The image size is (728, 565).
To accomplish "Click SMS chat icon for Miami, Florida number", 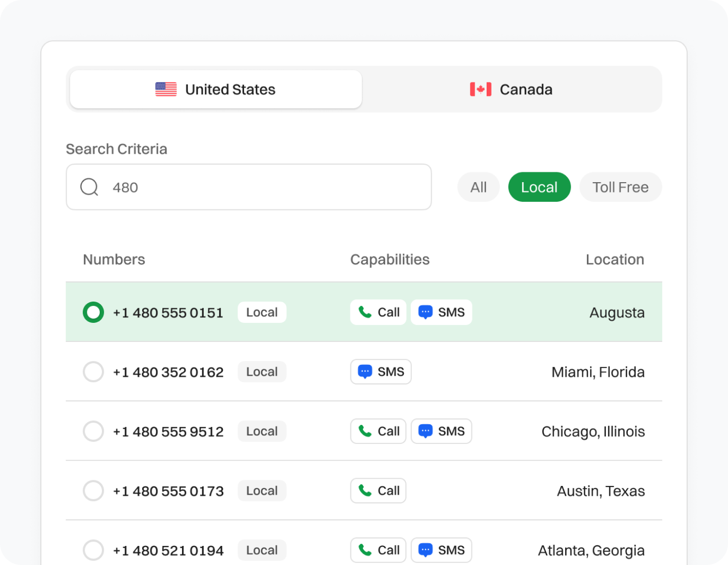I will (365, 372).
